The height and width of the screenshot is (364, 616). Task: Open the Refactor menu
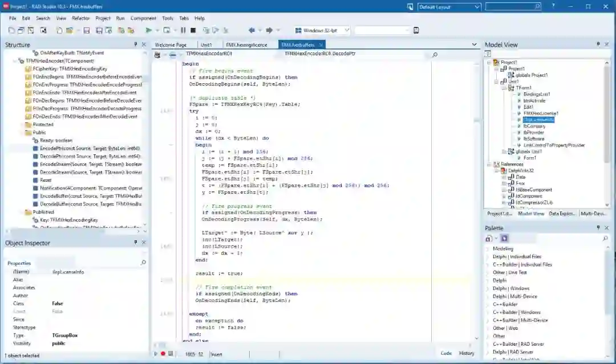[80, 18]
